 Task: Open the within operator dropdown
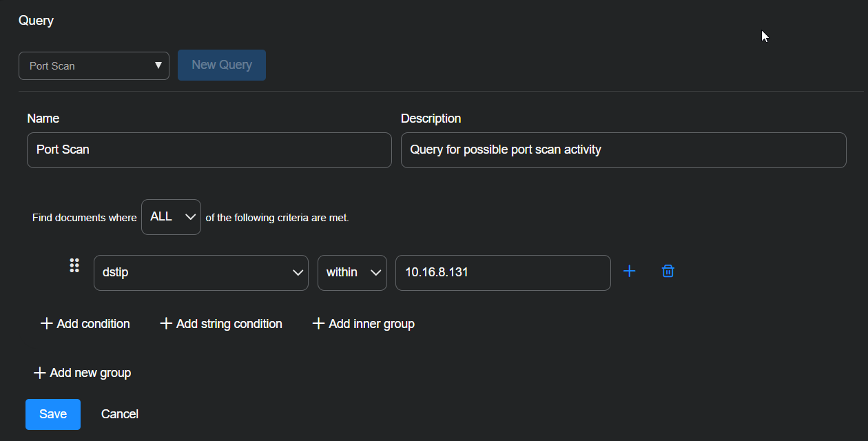[352, 273]
